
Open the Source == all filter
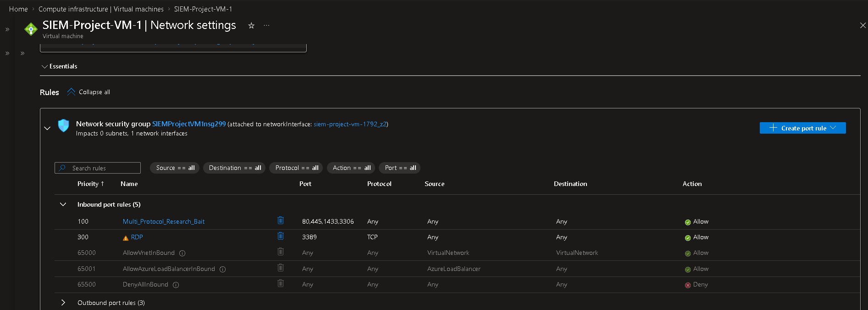pos(175,168)
